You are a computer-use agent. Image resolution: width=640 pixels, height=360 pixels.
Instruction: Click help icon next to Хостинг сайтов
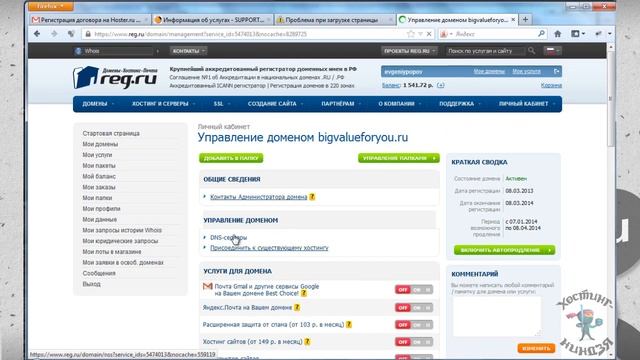(x=307, y=342)
